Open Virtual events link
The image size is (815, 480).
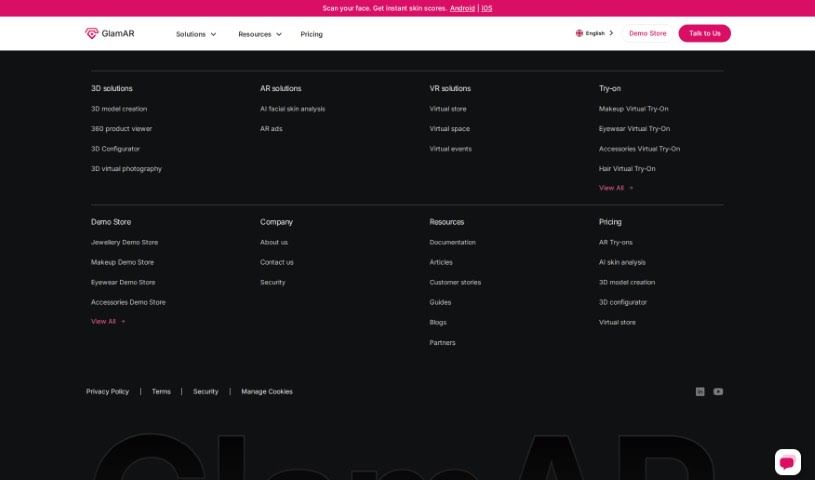click(451, 149)
